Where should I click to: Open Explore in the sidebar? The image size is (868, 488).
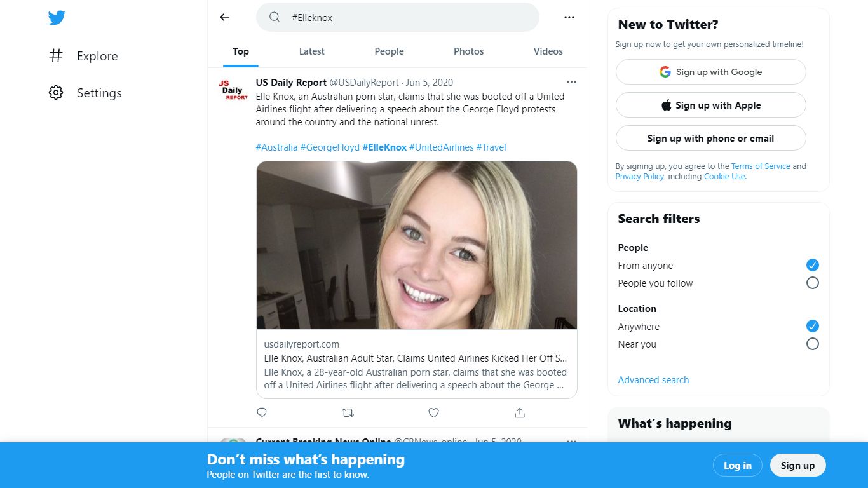click(x=97, y=56)
